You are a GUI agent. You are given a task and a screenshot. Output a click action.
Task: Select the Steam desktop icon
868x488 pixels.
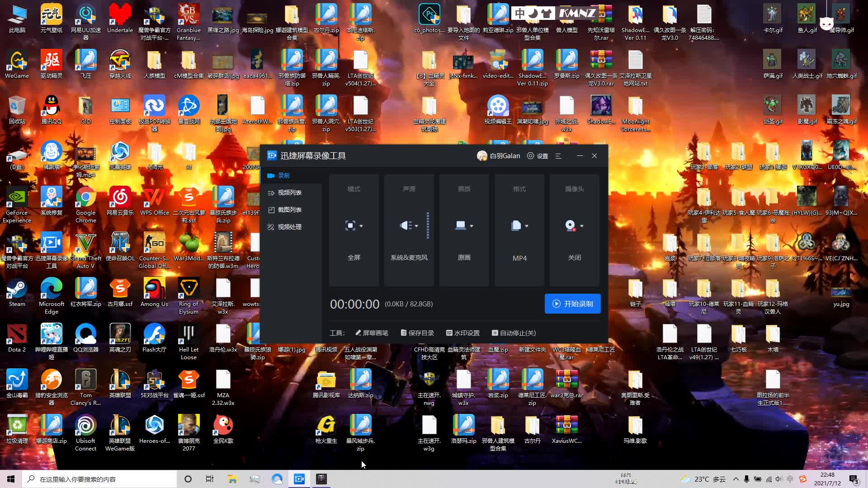click(17, 292)
